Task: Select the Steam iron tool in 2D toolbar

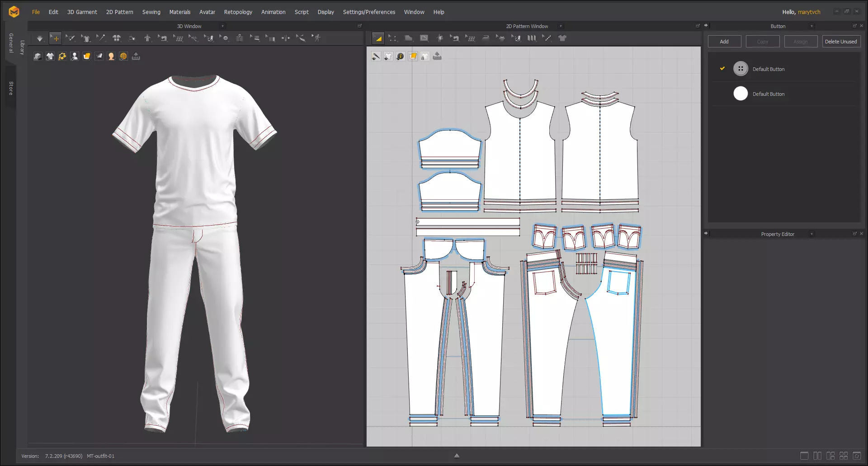Action: [x=485, y=38]
